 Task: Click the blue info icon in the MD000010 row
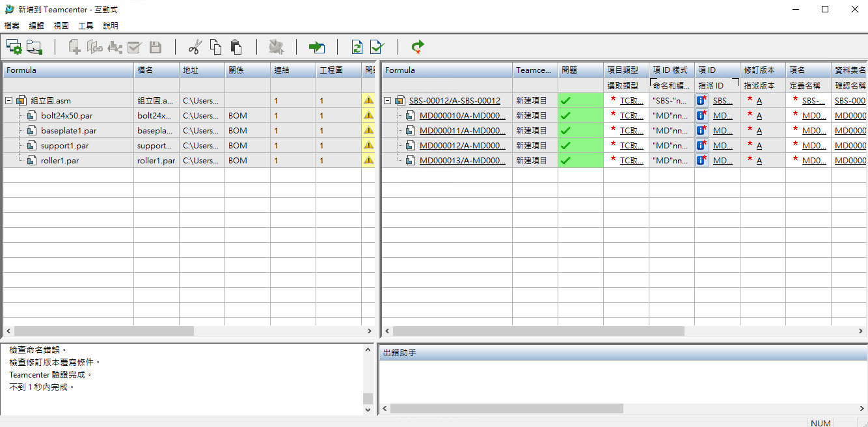[701, 115]
